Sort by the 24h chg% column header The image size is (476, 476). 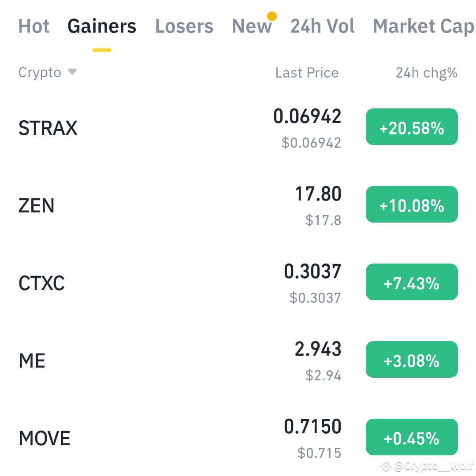(425, 72)
